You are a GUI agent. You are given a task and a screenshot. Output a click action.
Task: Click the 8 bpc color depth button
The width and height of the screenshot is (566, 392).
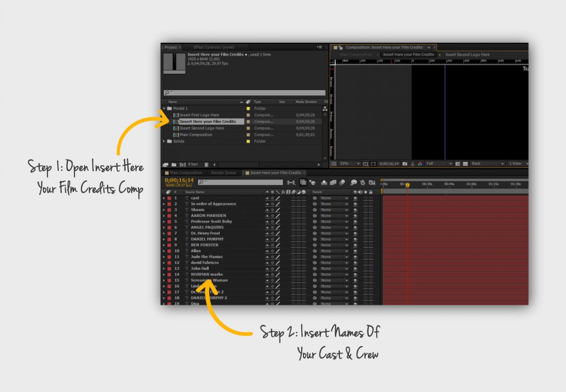(x=193, y=165)
